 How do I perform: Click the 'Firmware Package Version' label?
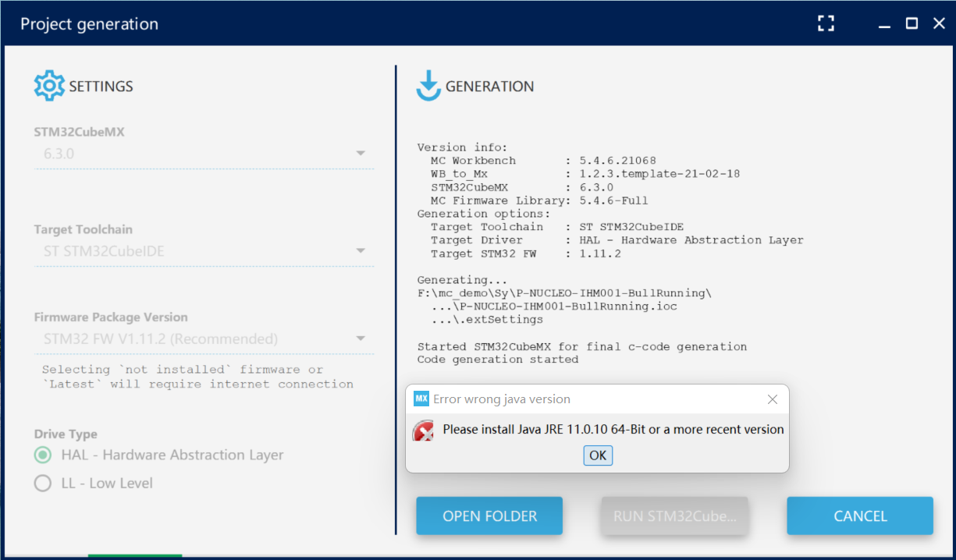pyautogui.click(x=111, y=317)
